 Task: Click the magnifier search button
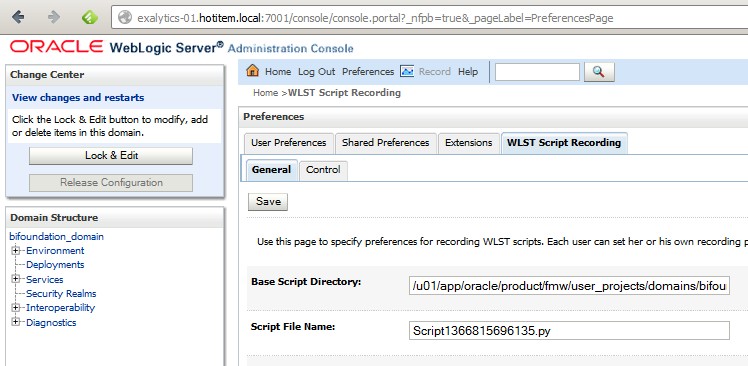click(x=599, y=72)
